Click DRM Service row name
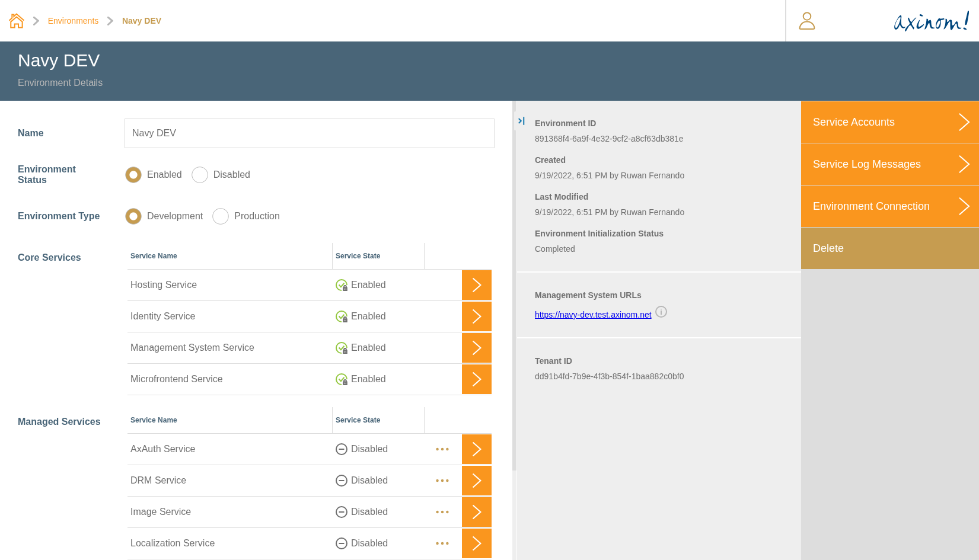 pos(158,481)
